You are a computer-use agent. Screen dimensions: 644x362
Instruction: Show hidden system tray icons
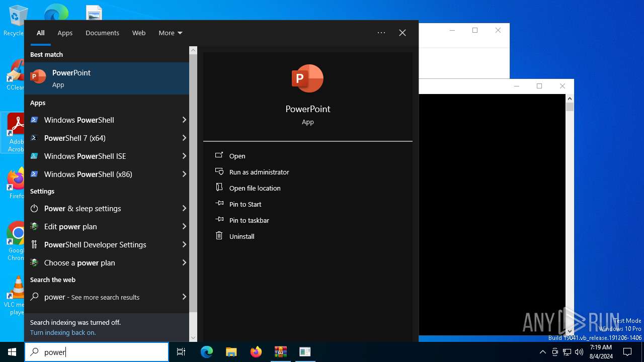click(x=542, y=352)
